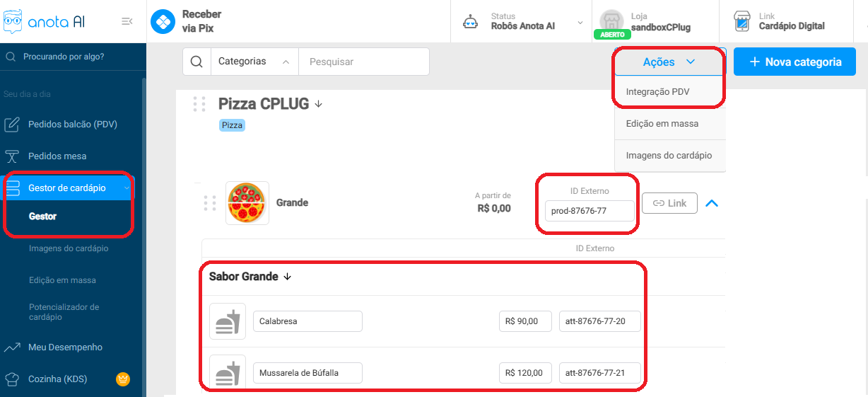Click the Link button for Grande
The width and height of the screenshot is (868, 397).
pyautogui.click(x=669, y=203)
